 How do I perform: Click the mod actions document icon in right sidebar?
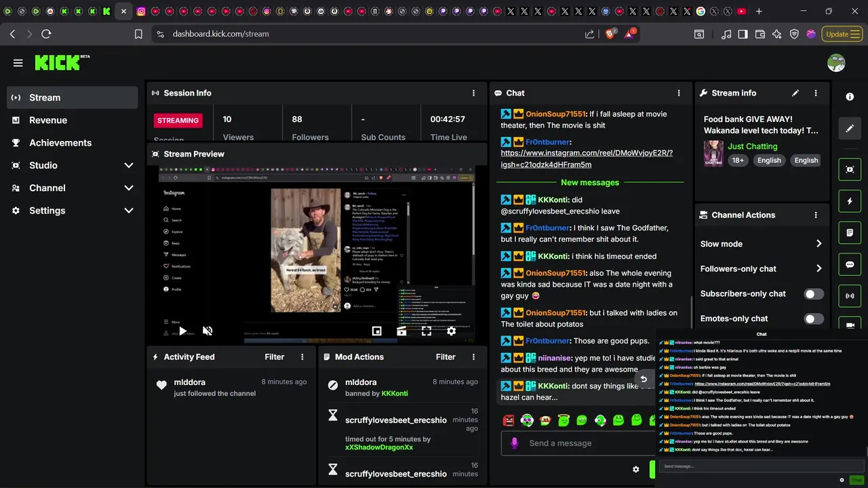[850, 232]
